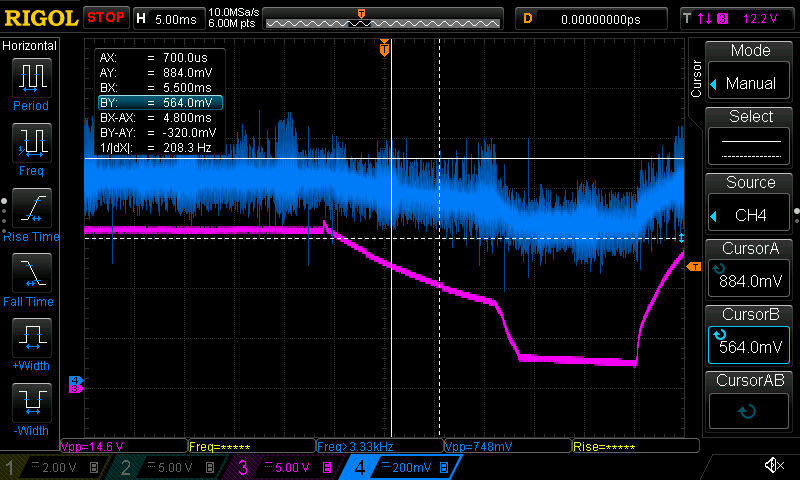Click the RIGOL logo
Viewport: 800px width, 480px height.
41,18
